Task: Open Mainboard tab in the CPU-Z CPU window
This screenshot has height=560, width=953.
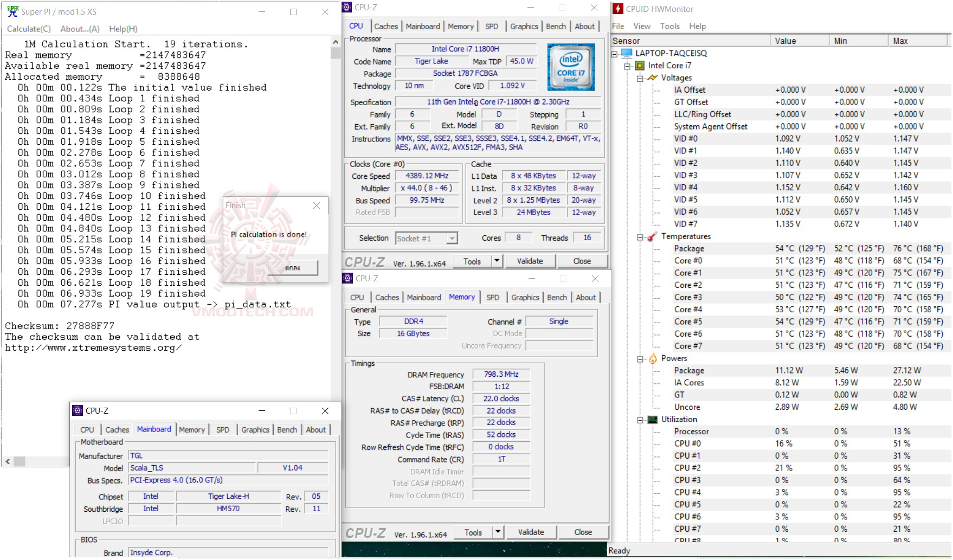Action: pyautogui.click(x=423, y=27)
